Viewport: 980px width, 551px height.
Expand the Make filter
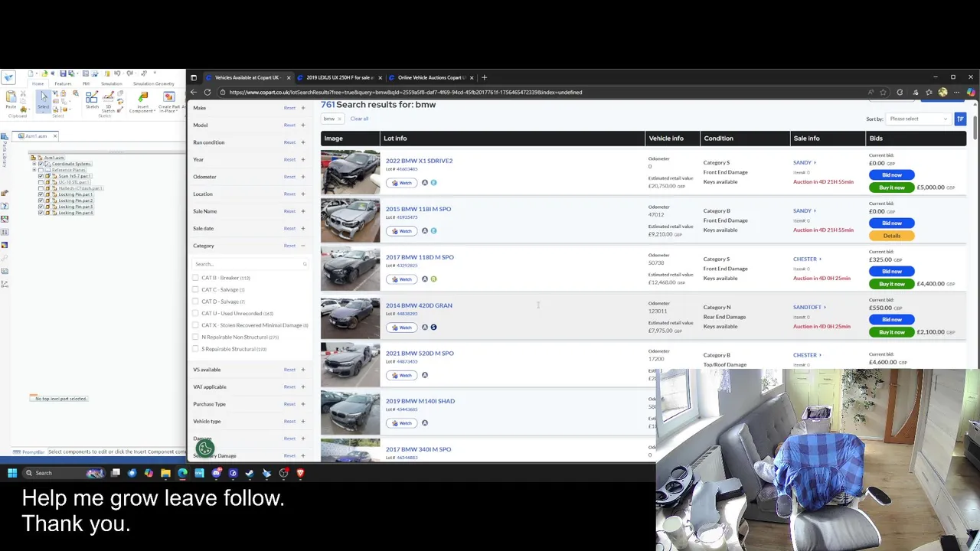302,108
